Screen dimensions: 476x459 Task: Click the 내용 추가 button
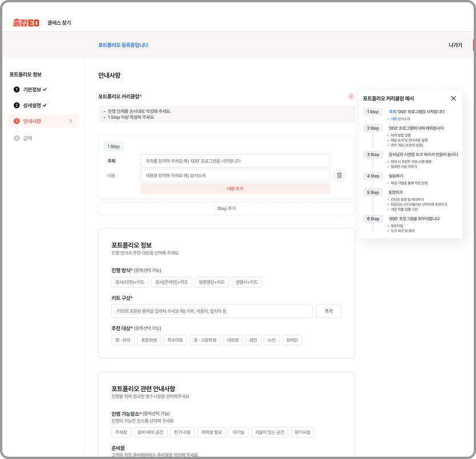235,188
